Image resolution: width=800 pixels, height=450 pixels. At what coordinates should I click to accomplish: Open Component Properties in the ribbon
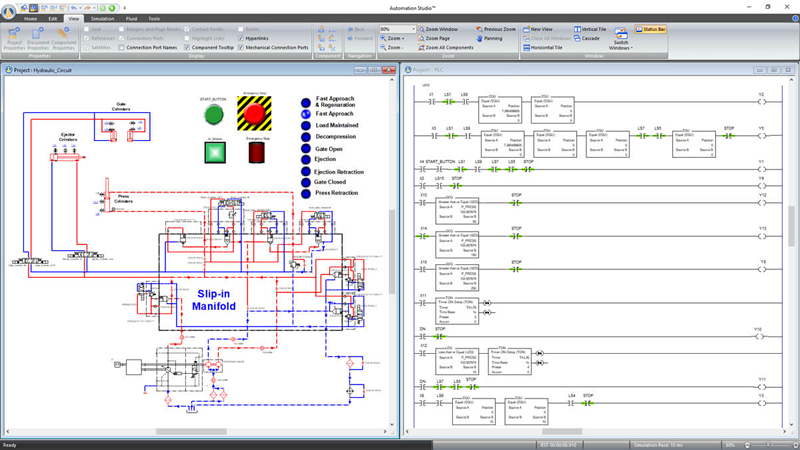(x=63, y=39)
